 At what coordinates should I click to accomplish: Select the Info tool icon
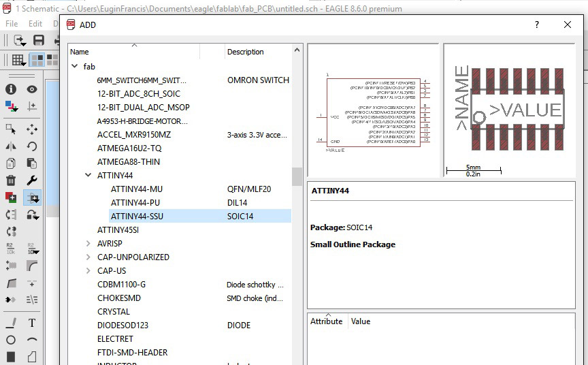pos(11,89)
